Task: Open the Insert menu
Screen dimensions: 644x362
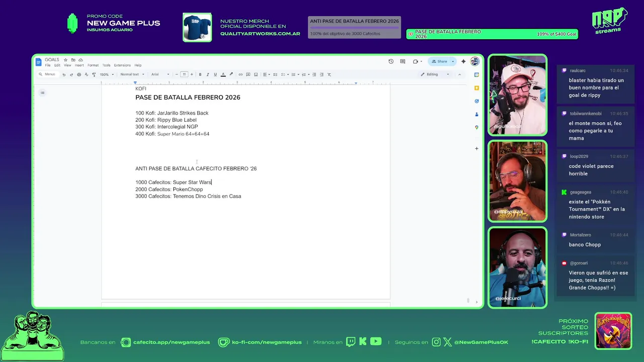Action: point(79,65)
